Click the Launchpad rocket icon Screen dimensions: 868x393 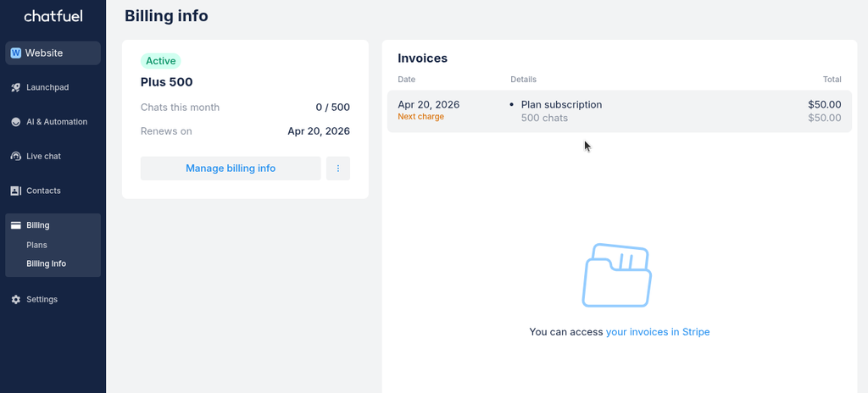coord(15,87)
